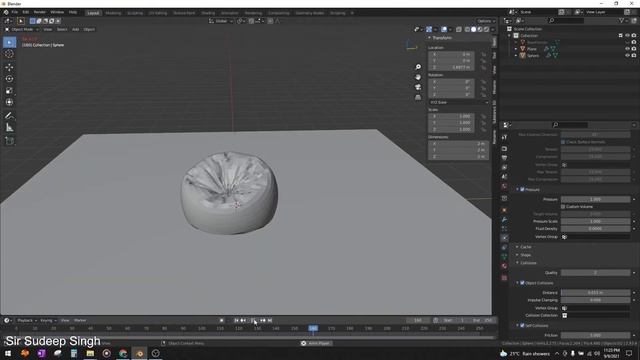The height and width of the screenshot is (360, 640).
Task: Collapse Collision panel
Action: point(528,263)
